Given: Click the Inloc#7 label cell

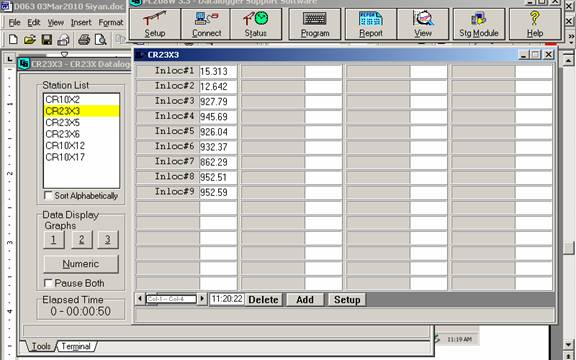Looking at the screenshot, I should (168, 161).
